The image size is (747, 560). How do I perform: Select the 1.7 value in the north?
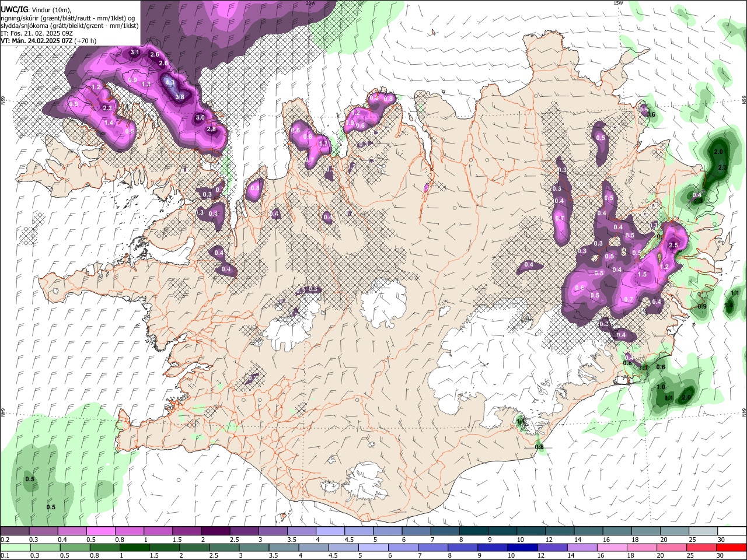(x=323, y=143)
